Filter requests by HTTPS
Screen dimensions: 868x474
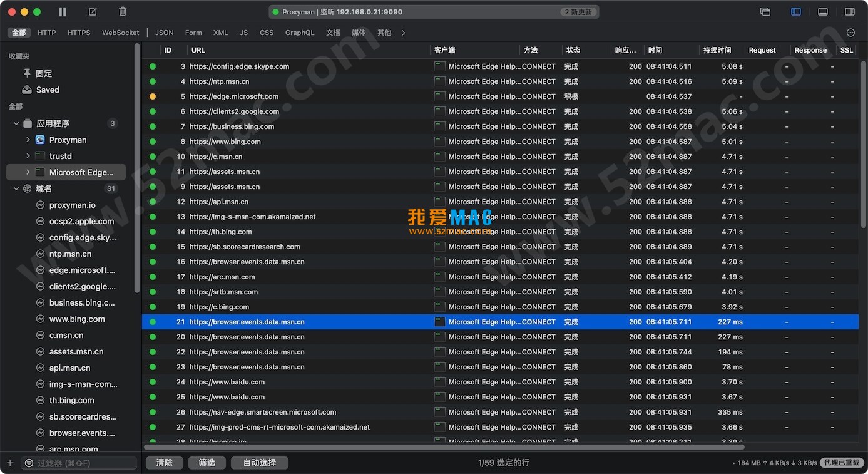click(x=79, y=33)
